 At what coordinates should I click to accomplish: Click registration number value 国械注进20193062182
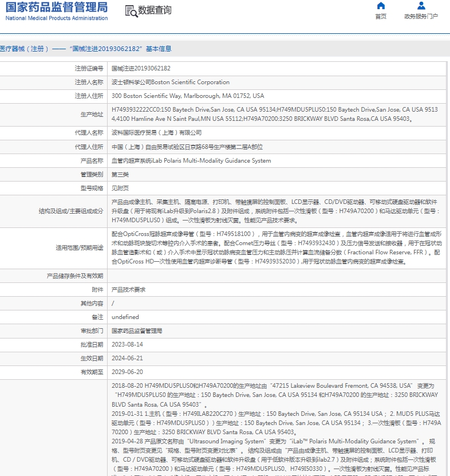pos(141,68)
